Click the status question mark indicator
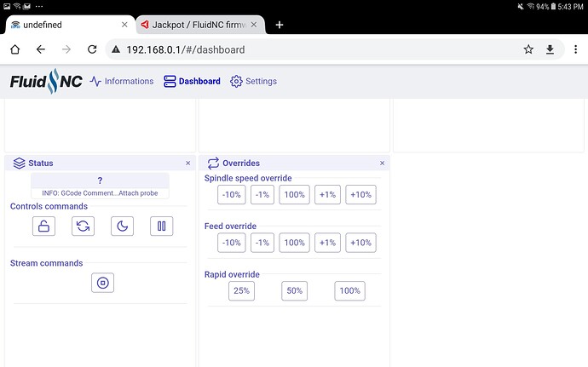The height and width of the screenshot is (367, 588). click(100, 181)
